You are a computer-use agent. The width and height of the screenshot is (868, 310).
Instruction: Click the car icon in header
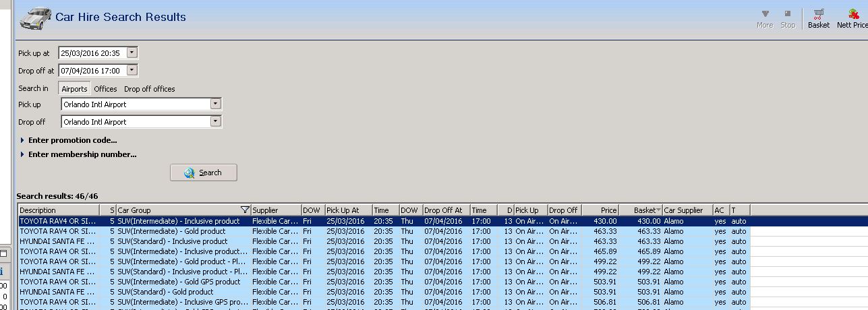(x=36, y=19)
